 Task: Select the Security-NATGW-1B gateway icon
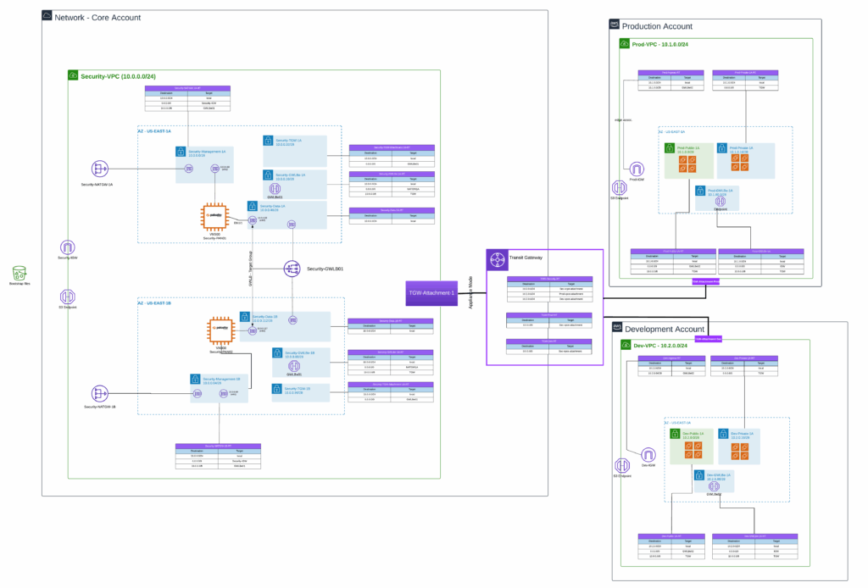coord(98,393)
